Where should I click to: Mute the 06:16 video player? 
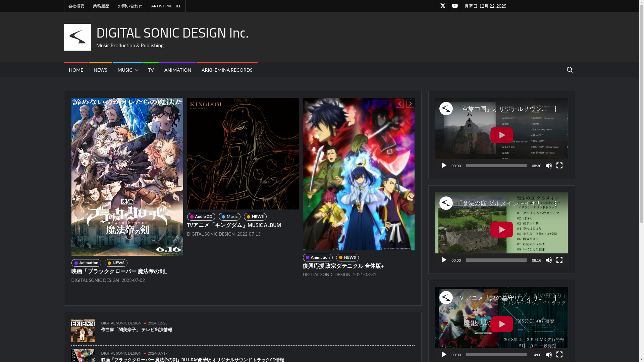548,260
